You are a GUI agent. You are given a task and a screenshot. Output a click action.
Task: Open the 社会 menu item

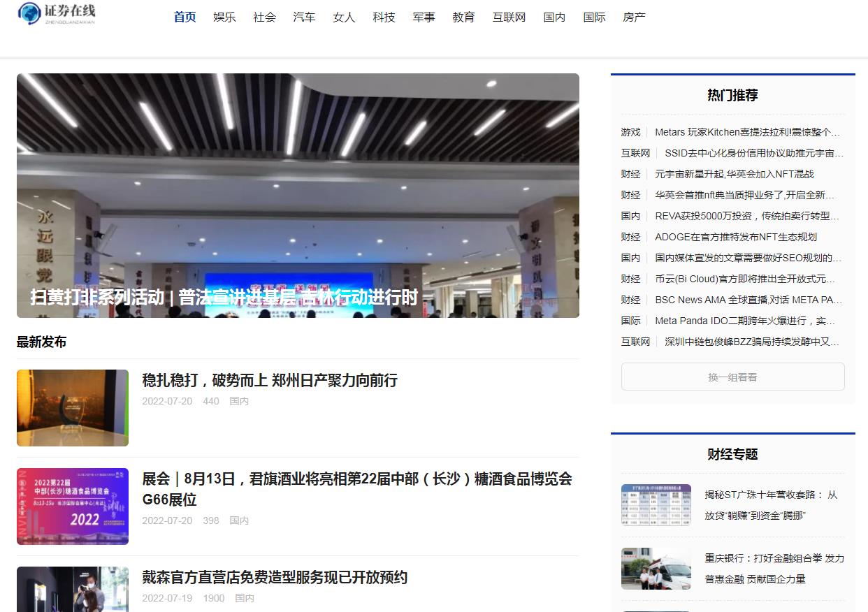click(265, 17)
